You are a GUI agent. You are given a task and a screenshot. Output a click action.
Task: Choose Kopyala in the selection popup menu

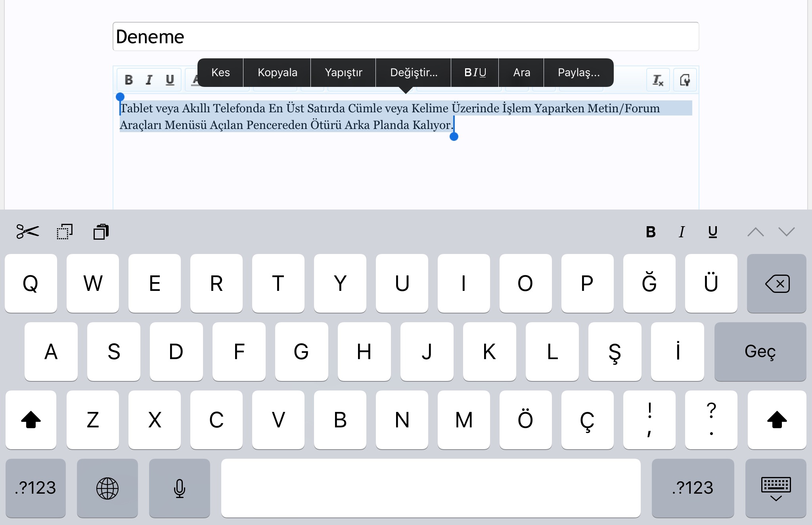(277, 73)
